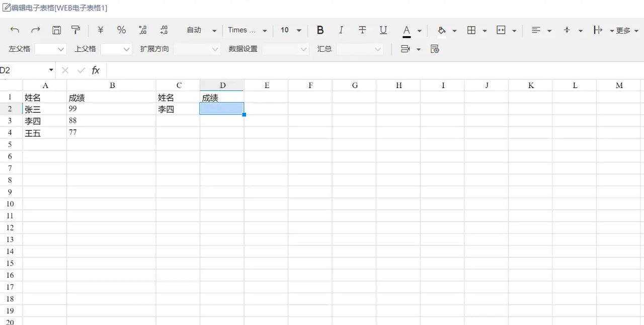Click the vertical align icon
This screenshot has width=644, height=325.
[567, 30]
